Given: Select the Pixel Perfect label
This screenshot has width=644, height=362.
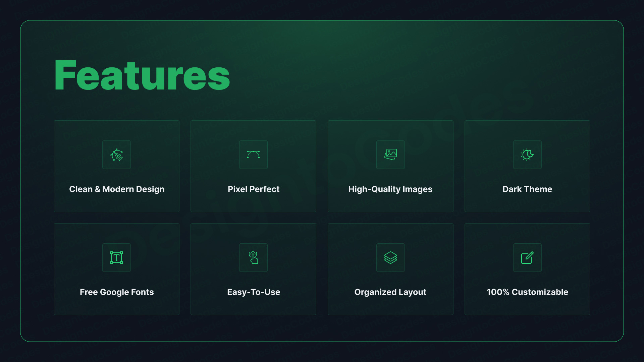Looking at the screenshot, I should point(253,189).
